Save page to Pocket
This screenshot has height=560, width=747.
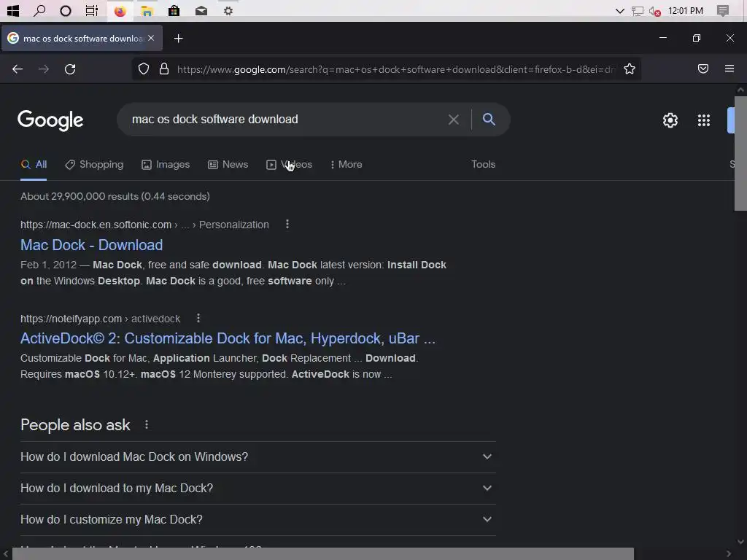point(703,69)
